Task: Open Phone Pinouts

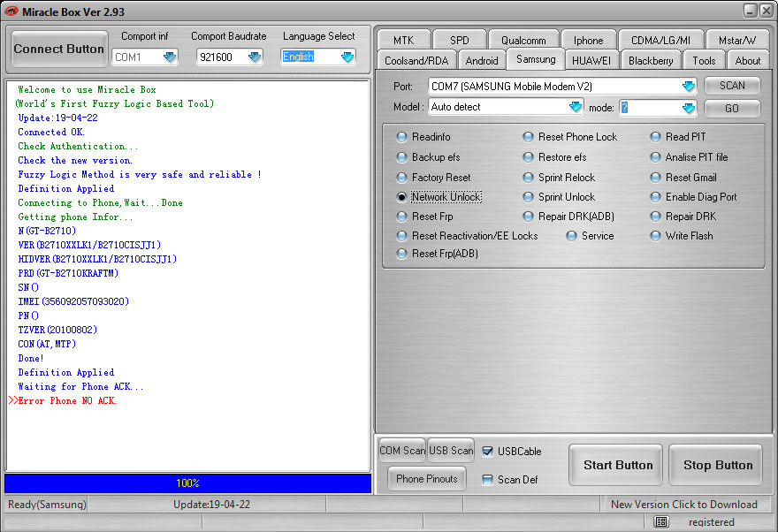Action: pos(427,478)
